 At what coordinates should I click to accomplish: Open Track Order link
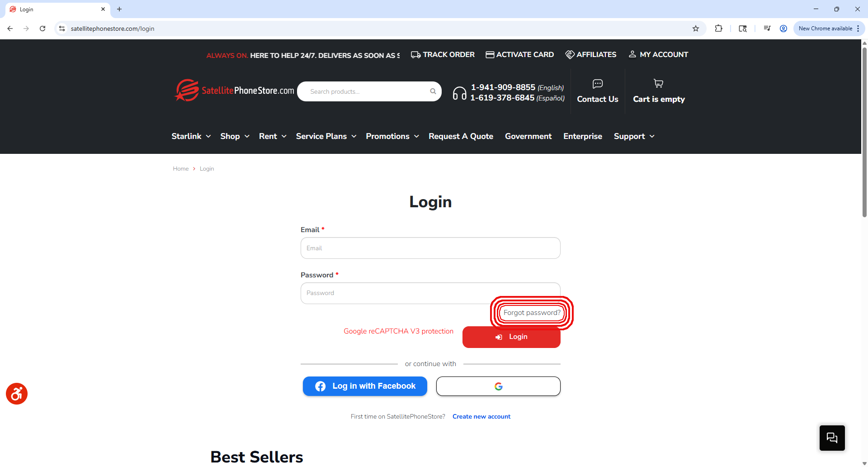443,54
